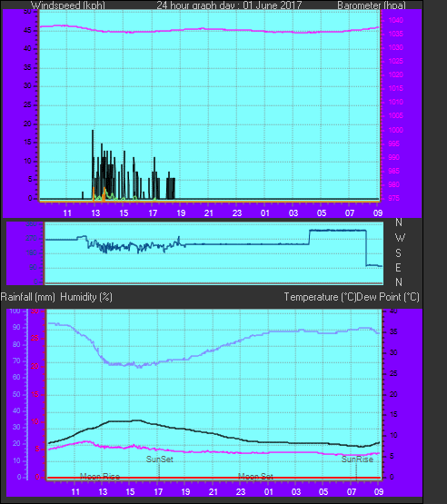Image resolution: width=447 pixels, height=504 pixels.
Task: Click the Humidity (%) label
Action: click(86, 297)
